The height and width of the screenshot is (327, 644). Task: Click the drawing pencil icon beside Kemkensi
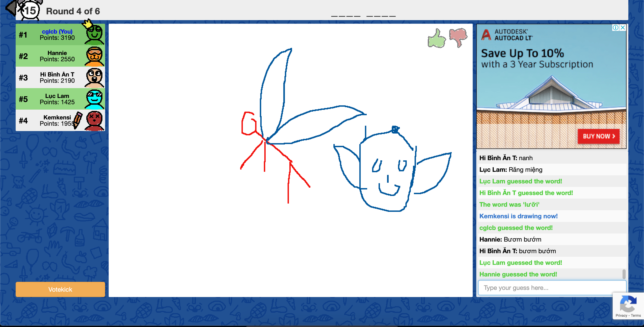[x=78, y=120]
